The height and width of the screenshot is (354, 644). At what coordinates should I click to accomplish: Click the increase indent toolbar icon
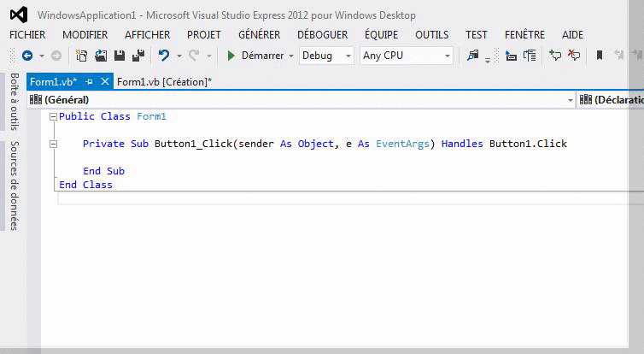530,56
